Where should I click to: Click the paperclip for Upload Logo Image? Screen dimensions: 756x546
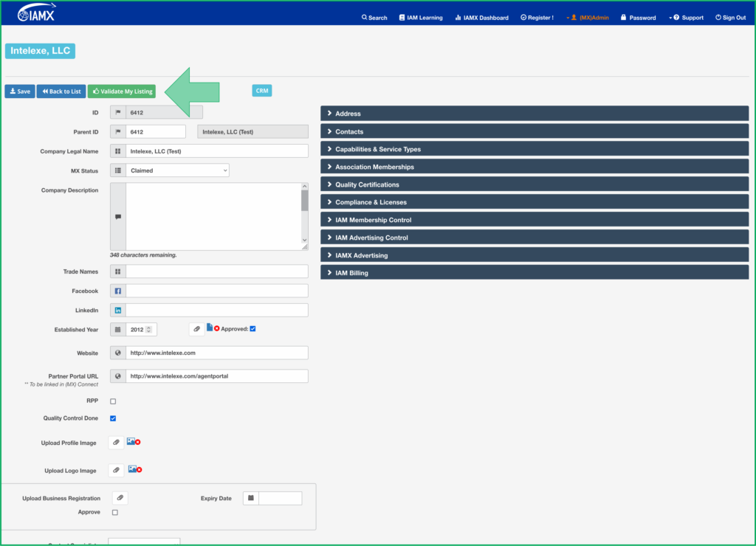(x=116, y=470)
